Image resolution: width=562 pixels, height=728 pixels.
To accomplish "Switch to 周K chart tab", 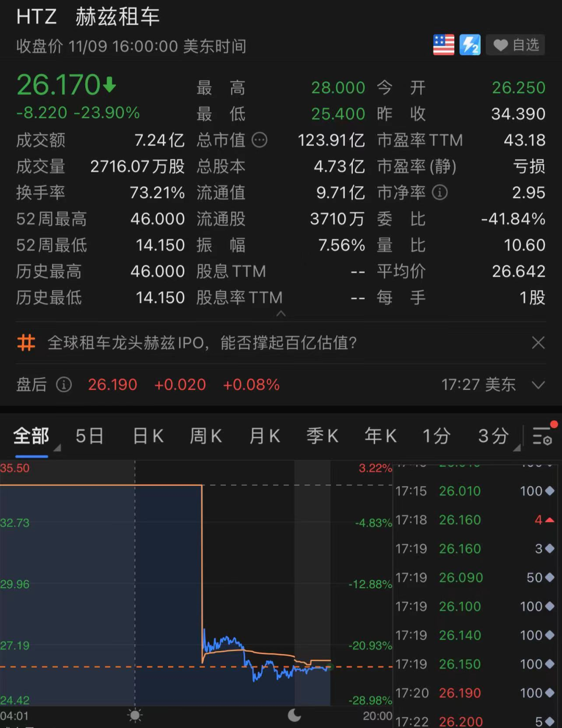I will point(206,436).
